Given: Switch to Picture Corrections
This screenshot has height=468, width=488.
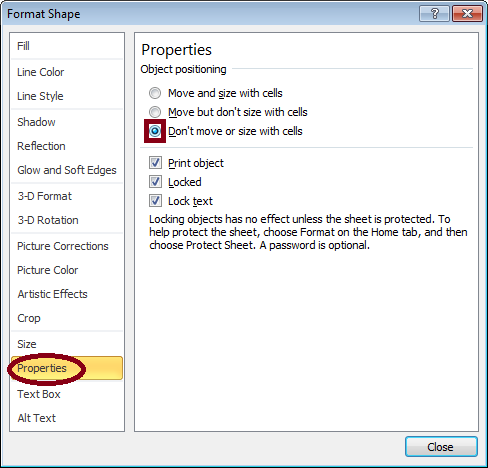Looking at the screenshot, I should click(x=67, y=246).
